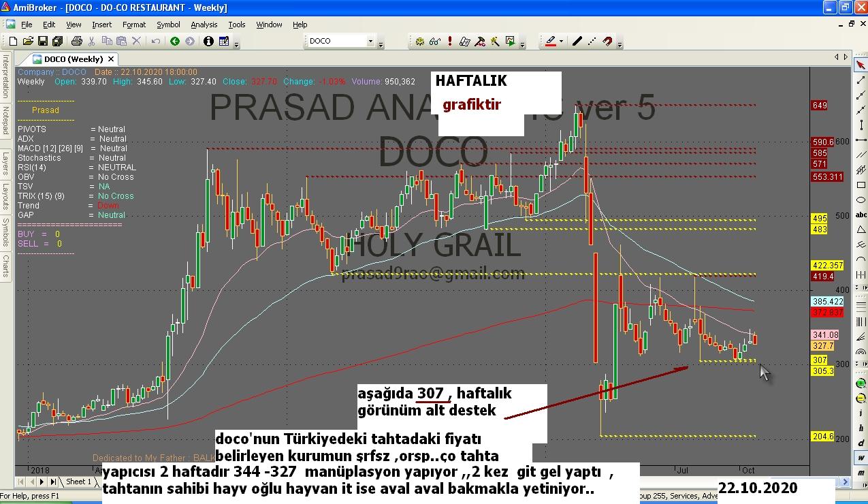
Task: Click the Save All icon
Action: click(57, 42)
